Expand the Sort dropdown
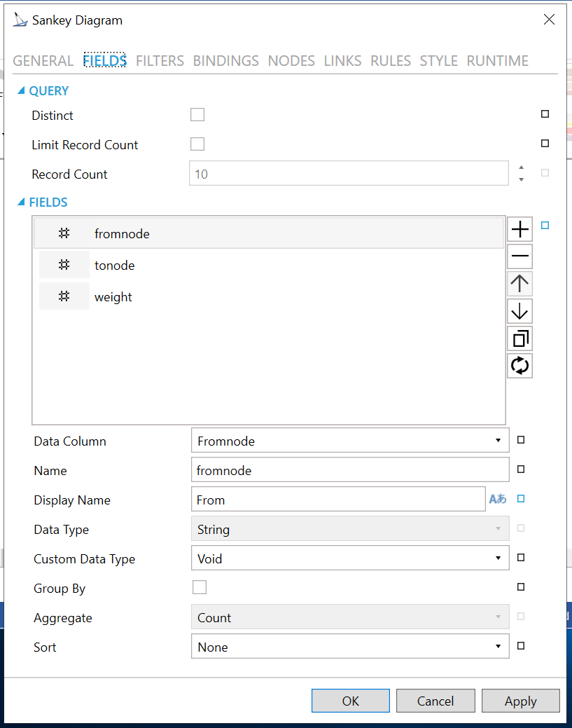This screenshot has width=572, height=728. tap(349, 647)
